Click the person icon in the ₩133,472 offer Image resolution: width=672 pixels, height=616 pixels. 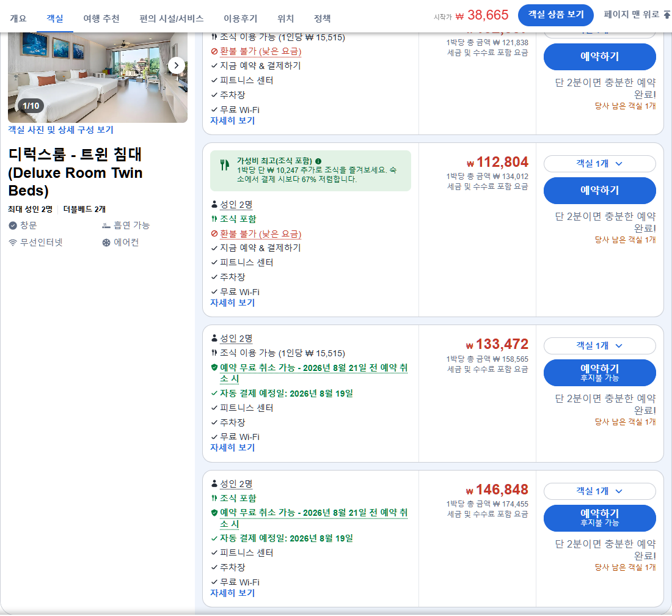[x=214, y=338]
